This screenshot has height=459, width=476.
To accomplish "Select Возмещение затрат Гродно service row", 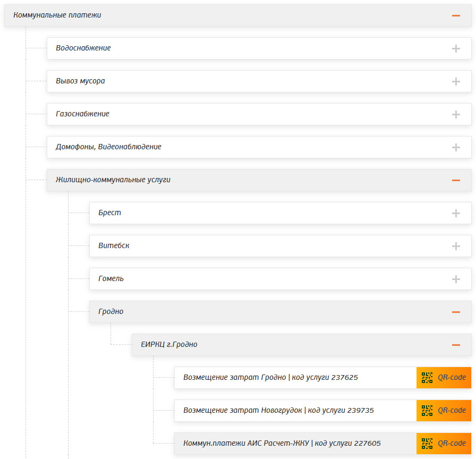I will click(x=295, y=378).
